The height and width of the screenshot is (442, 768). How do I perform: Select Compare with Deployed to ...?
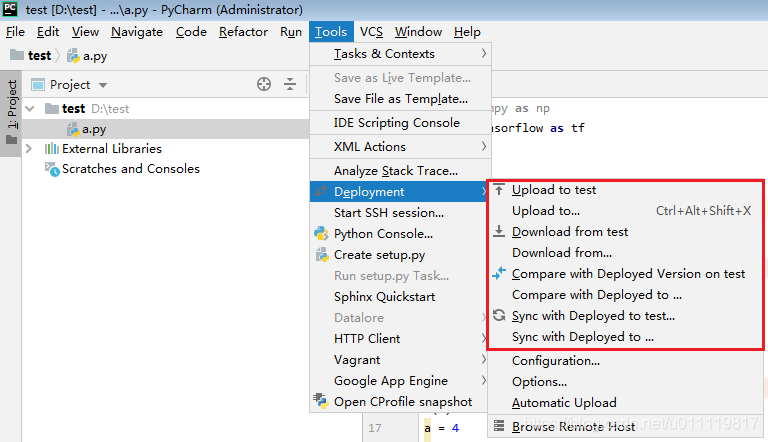pyautogui.click(x=625, y=295)
